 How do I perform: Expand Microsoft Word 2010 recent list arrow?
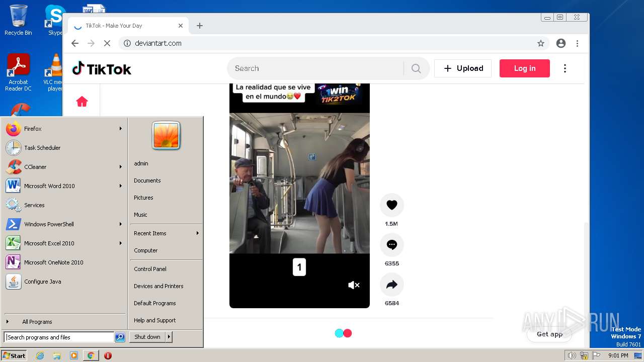pyautogui.click(x=121, y=186)
